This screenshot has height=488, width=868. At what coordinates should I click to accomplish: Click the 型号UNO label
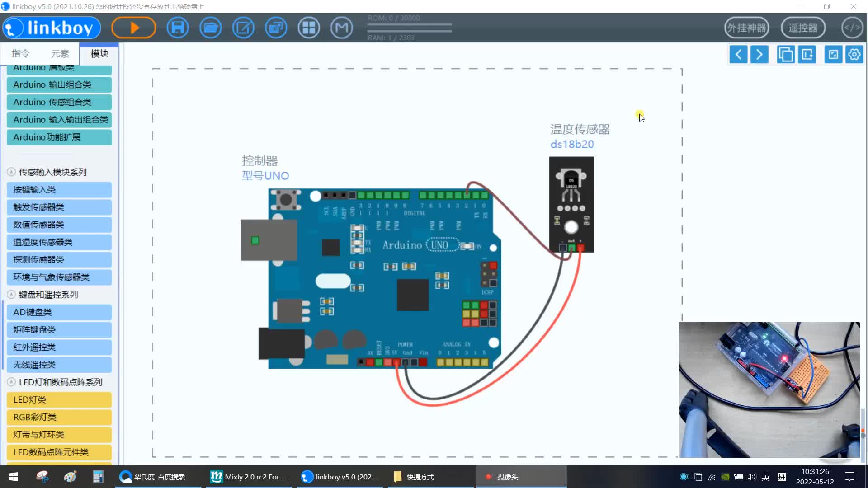[x=265, y=176]
